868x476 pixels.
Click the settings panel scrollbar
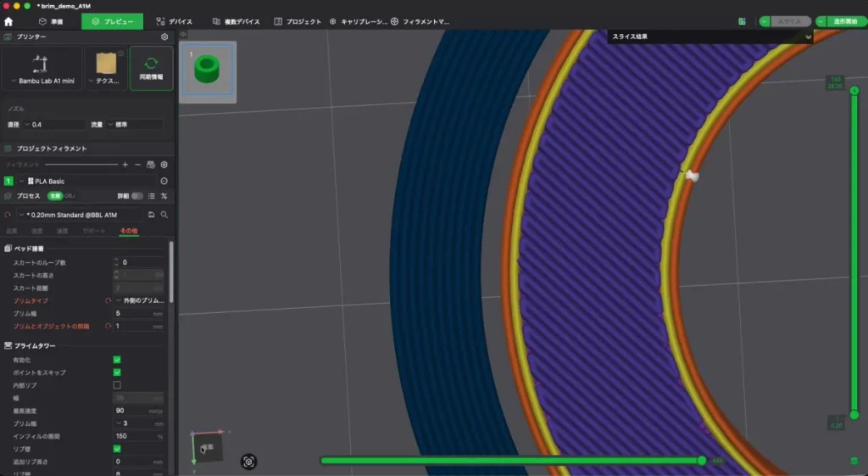pos(171,272)
